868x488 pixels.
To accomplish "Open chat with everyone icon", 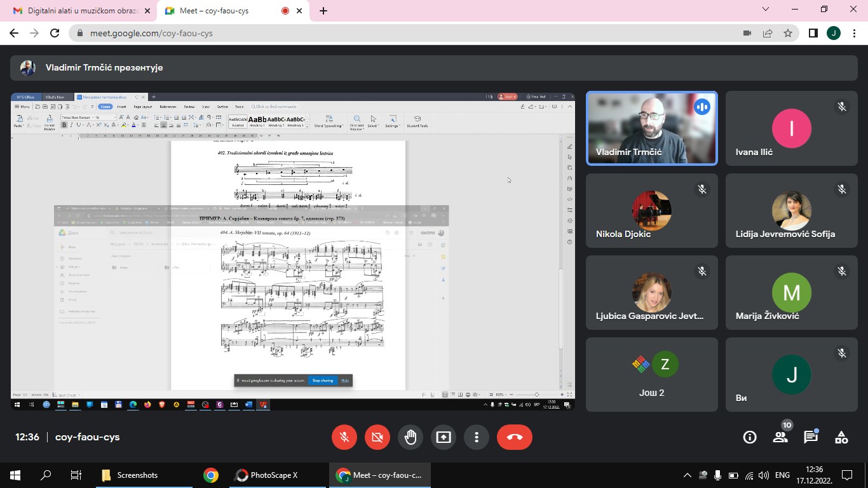I will (x=811, y=437).
